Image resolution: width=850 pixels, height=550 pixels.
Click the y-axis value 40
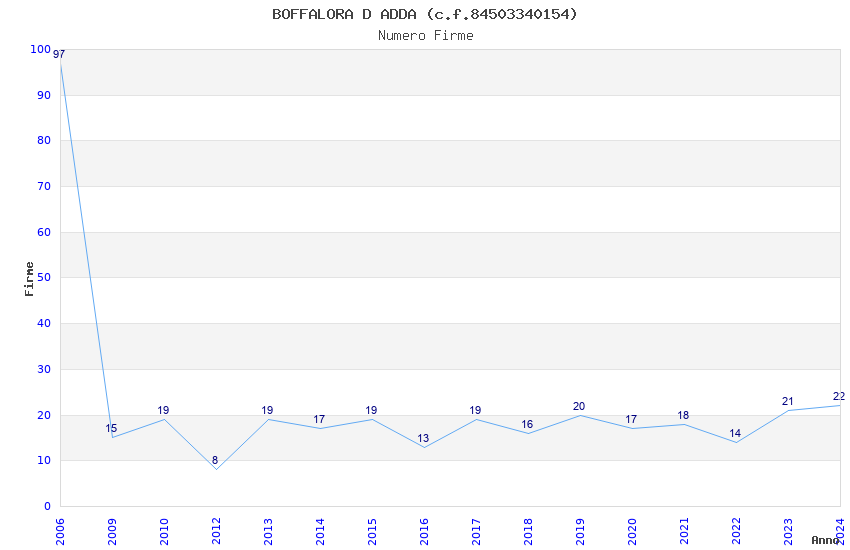tap(44, 323)
